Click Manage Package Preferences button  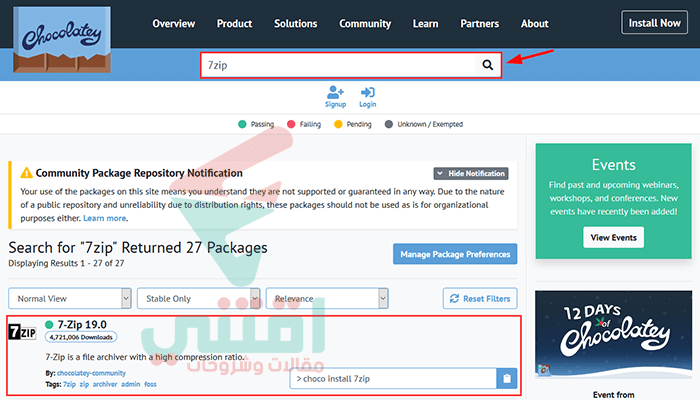[x=455, y=254]
